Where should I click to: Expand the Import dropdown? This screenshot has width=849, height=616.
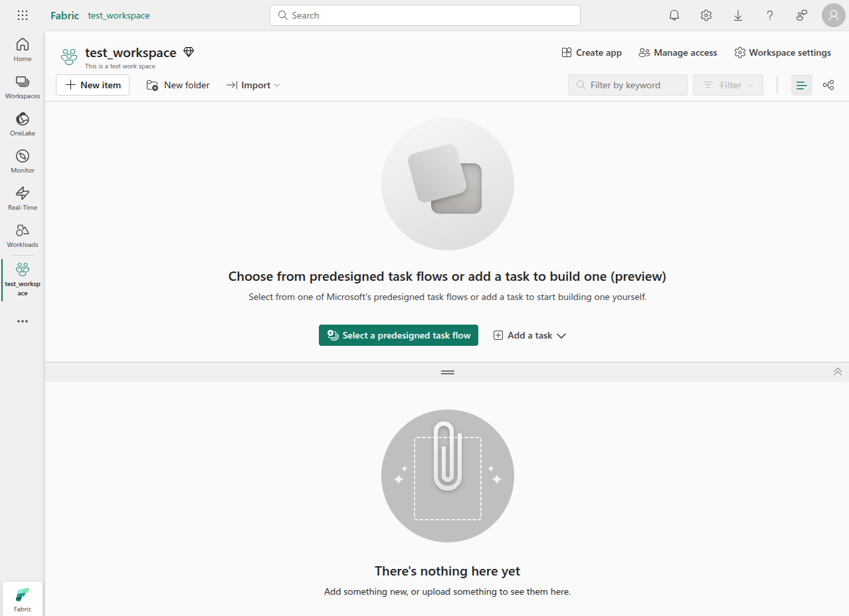(x=253, y=85)
